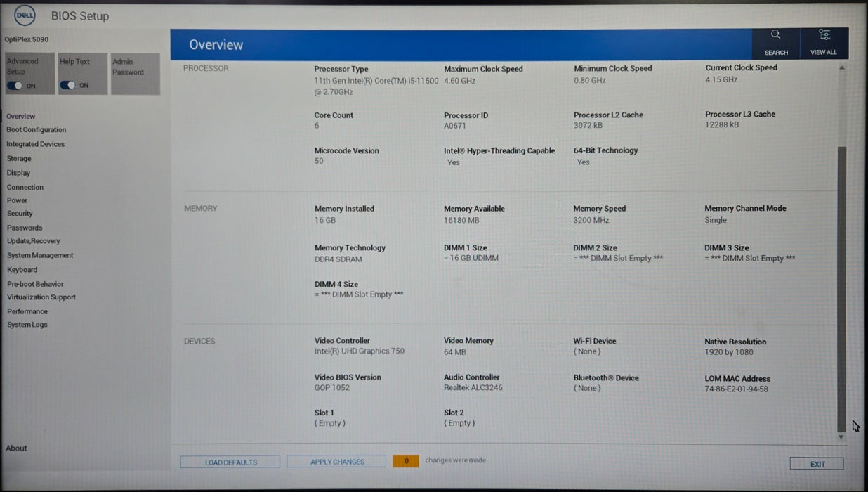Select Overview in the sidebar
The width and height of the screenshot is (868, 492).
tap(21, 117)
